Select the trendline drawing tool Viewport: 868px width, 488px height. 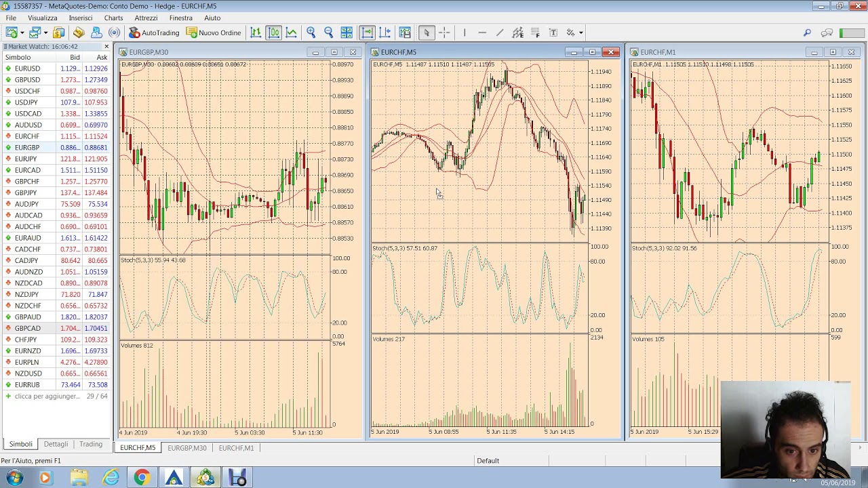tap(500, 33)
